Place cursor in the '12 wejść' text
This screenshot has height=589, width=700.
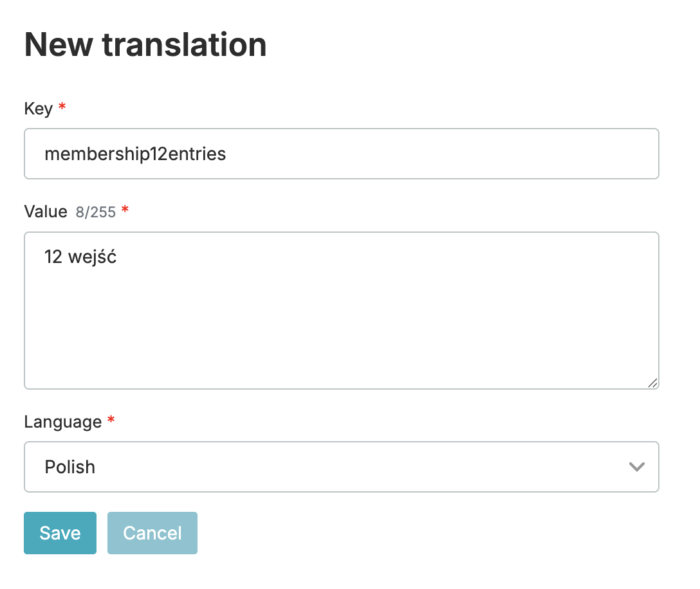point(80,257)
